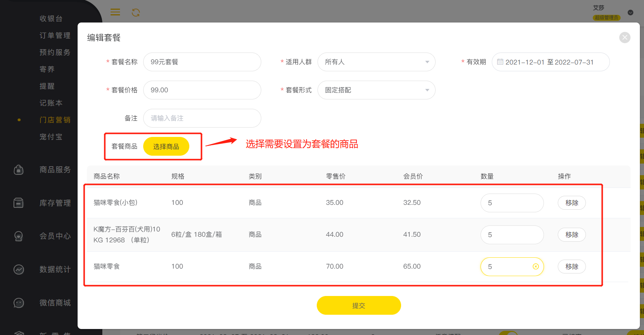
Task: Submit the package with 提交 button
Action: 359,305
